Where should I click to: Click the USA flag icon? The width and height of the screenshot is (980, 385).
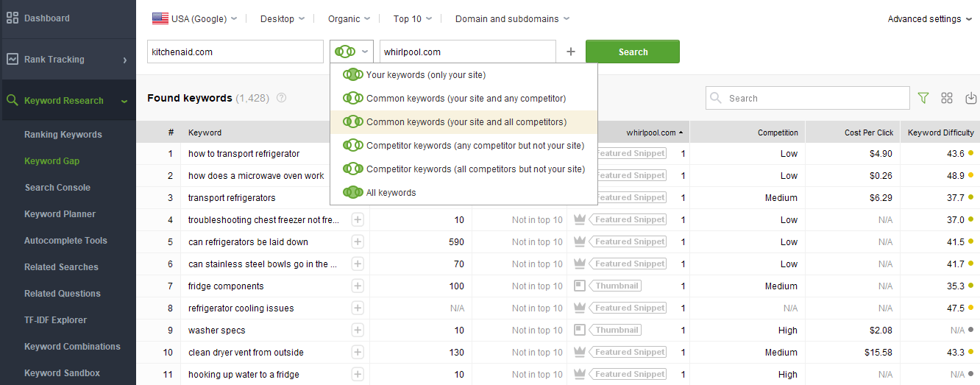click(x=160, y=18)
